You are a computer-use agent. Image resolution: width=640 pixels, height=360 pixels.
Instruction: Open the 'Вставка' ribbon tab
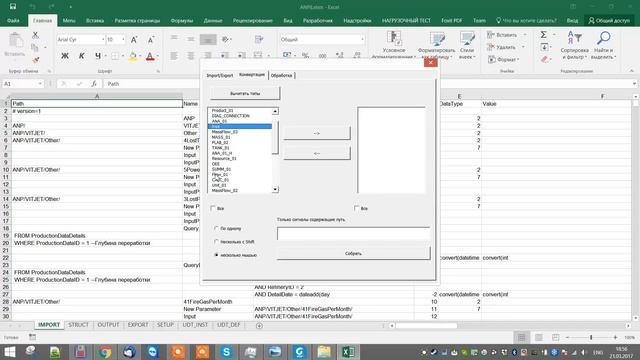[x=95, y=20]
